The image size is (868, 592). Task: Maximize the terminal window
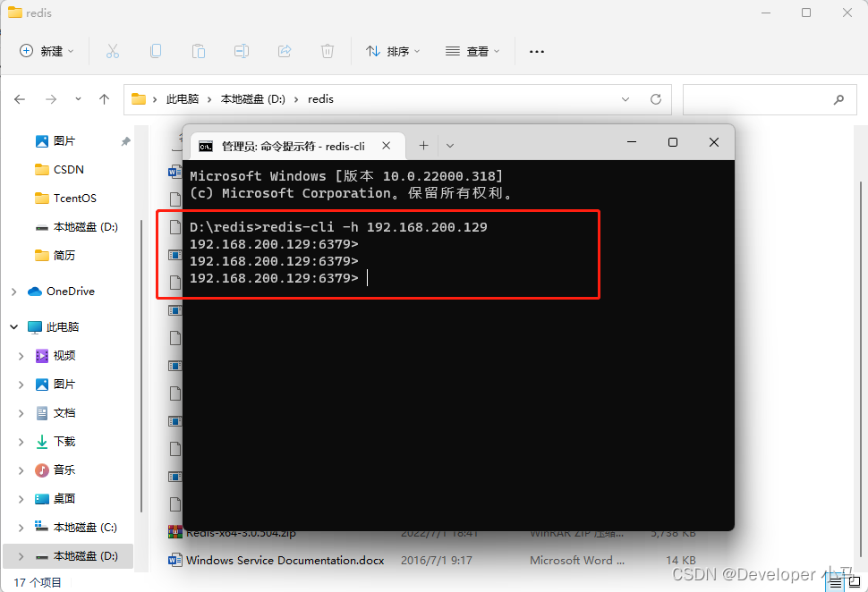pos(673,142)
